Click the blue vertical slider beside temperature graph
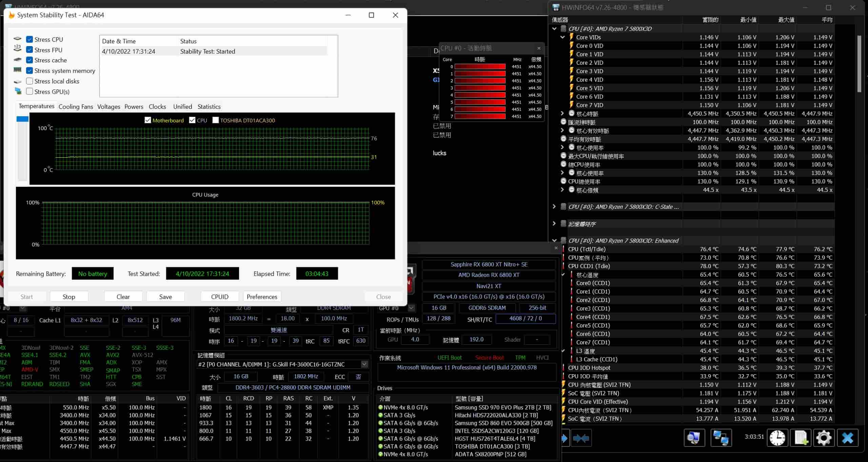This screenshot has width=868, height=462. [22, 119]
